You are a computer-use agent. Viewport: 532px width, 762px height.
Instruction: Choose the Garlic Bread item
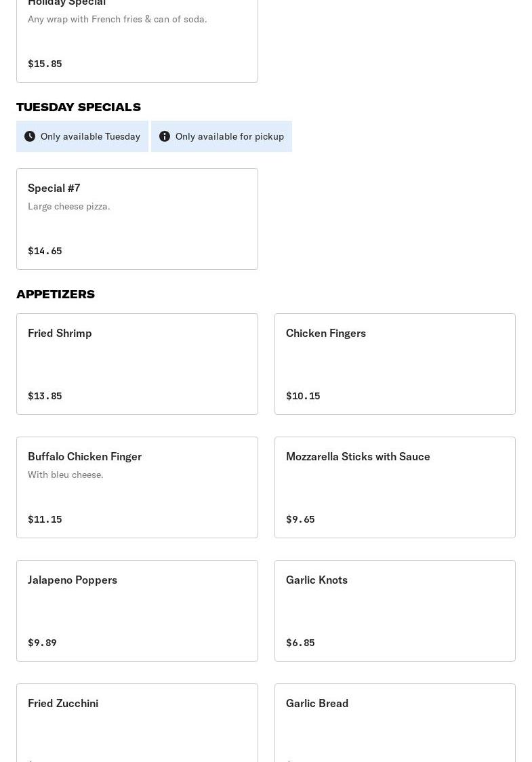(x=394, y=723)
